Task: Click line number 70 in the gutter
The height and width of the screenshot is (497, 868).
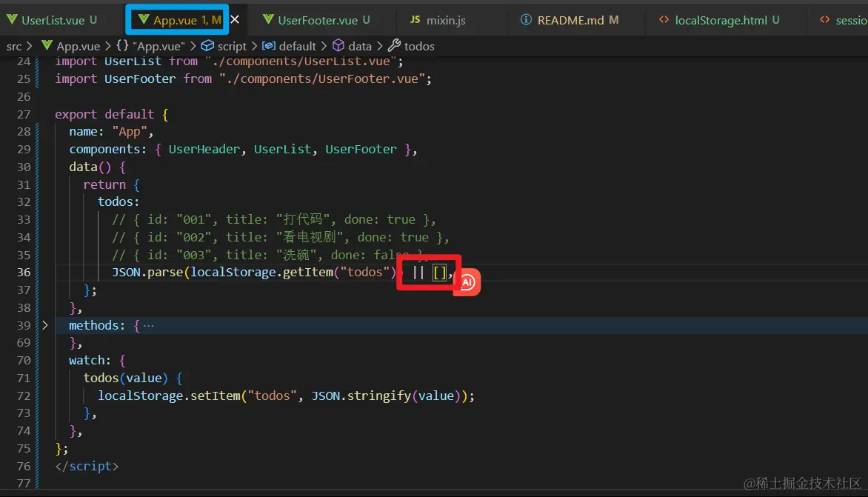Action: (24, 360)
